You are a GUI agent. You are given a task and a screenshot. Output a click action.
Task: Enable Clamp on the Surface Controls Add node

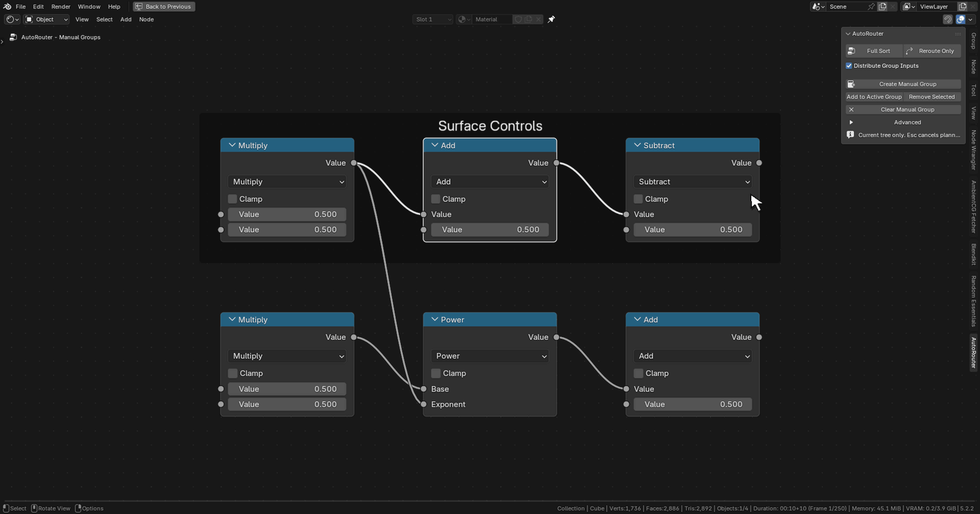pos(436,199)
